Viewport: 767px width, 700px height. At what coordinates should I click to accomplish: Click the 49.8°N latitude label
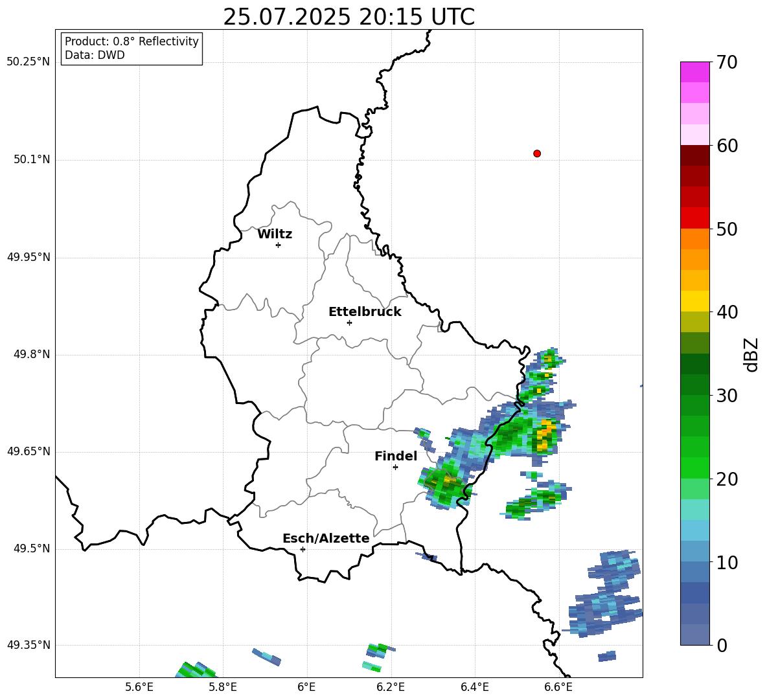(x=32, y=354)
